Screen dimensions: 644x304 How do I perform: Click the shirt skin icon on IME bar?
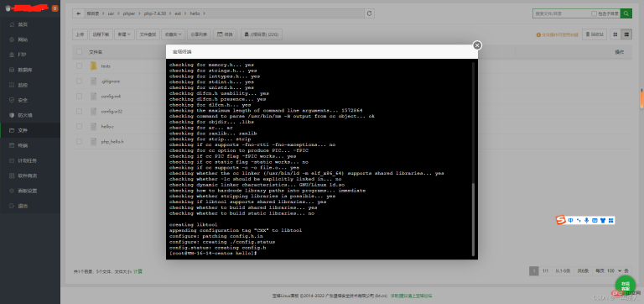point(603,221)
